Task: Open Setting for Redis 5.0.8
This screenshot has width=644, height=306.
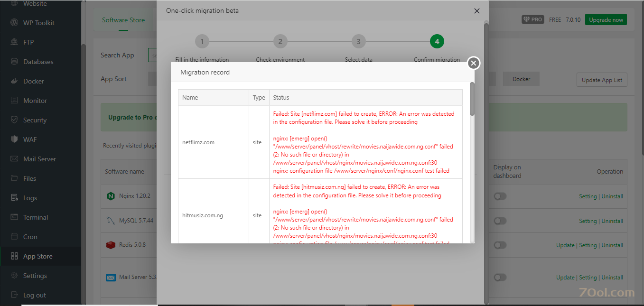Action: click(x=588, y=245)
